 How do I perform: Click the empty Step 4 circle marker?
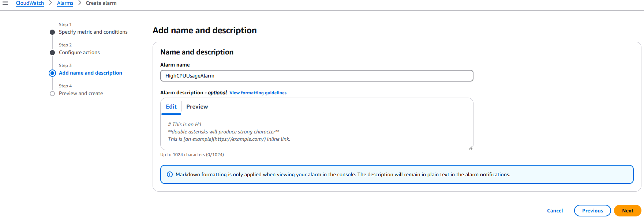click(x=52, y=94)
